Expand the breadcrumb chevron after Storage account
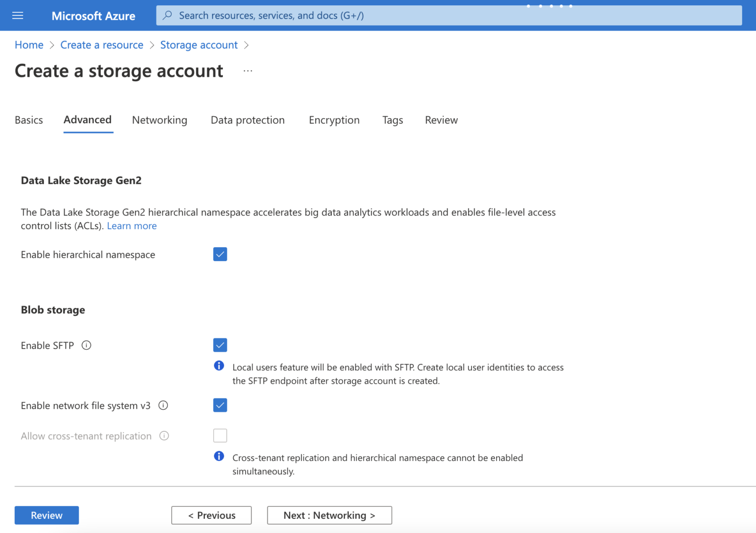756x533 pixels. 246,45
